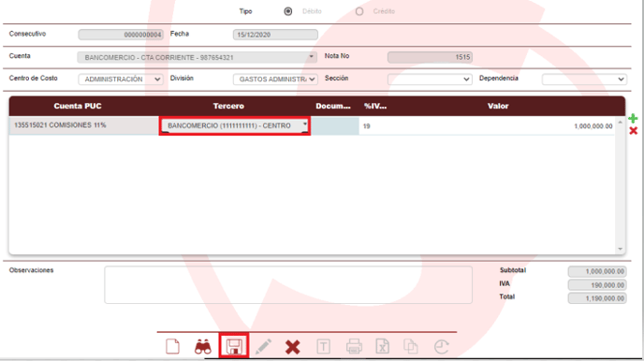Delete the row with the red X beside the table
The height and width of the screenshot is (361, 644).
pyautogui.click(x=633, y=131)
